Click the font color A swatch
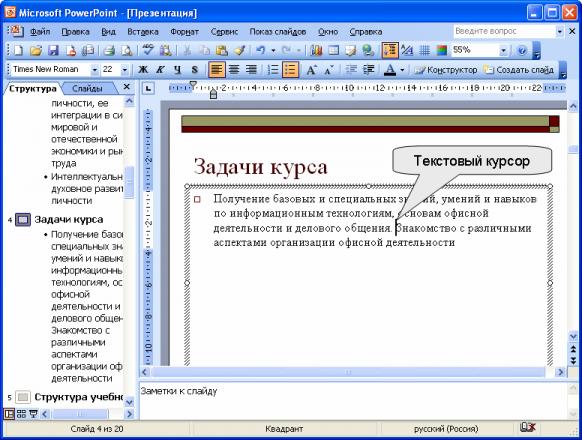This screenshot has width=582, height=440. pos(390,69)
